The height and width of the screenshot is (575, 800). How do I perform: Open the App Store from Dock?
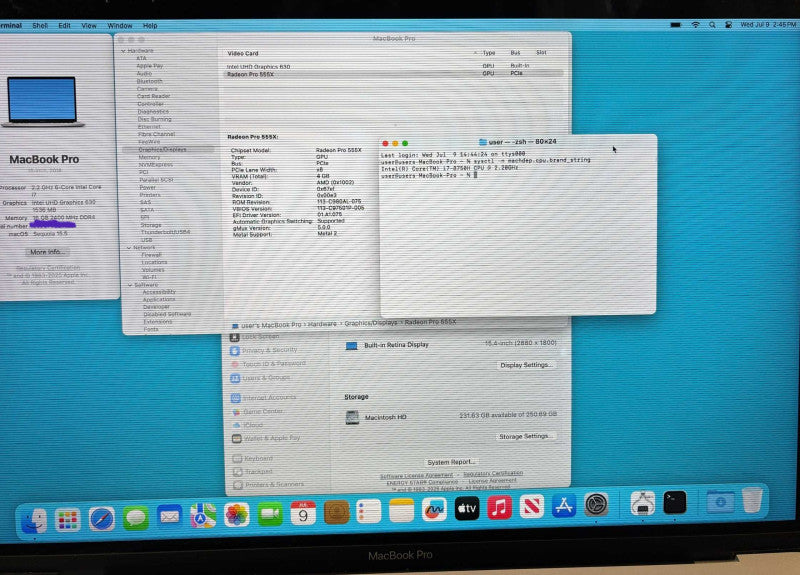564,506
